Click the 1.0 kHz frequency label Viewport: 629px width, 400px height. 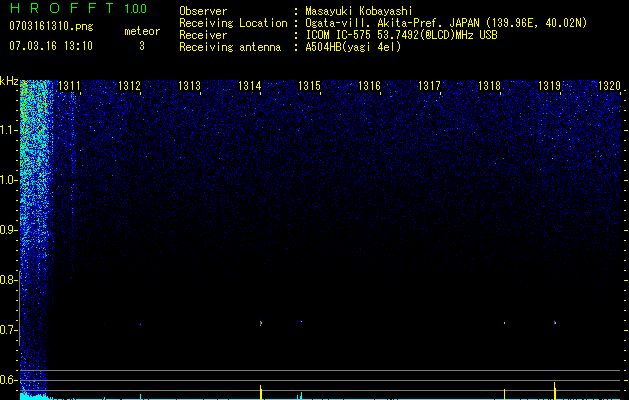click(8, 180)
